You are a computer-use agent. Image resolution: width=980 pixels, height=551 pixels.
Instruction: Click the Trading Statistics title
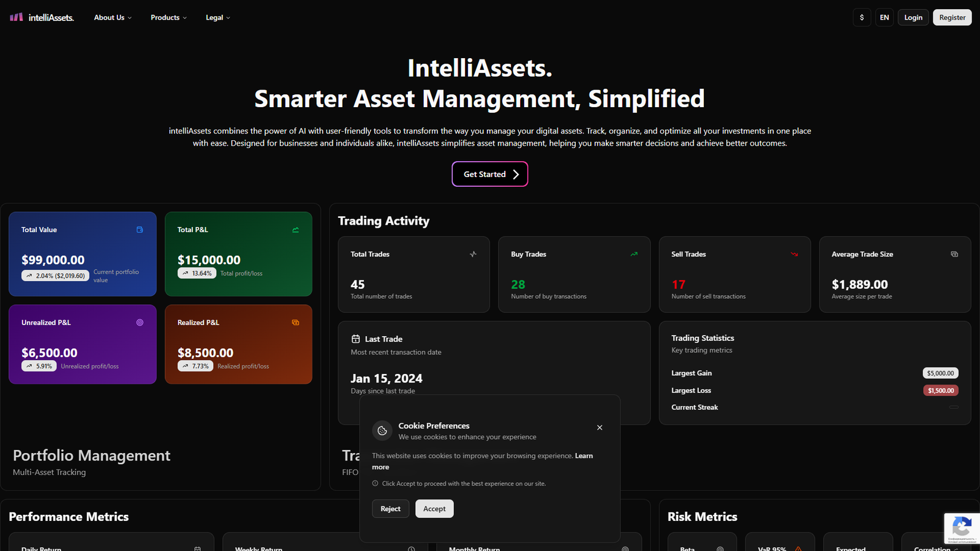tap(703, 338)
